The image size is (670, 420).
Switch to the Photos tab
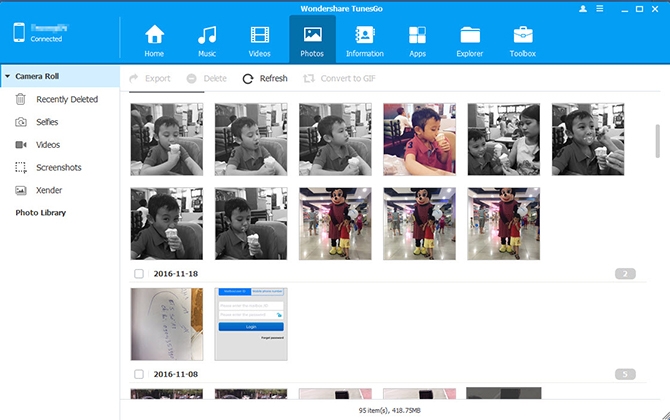pyautogui.click(x=312, y=40)
